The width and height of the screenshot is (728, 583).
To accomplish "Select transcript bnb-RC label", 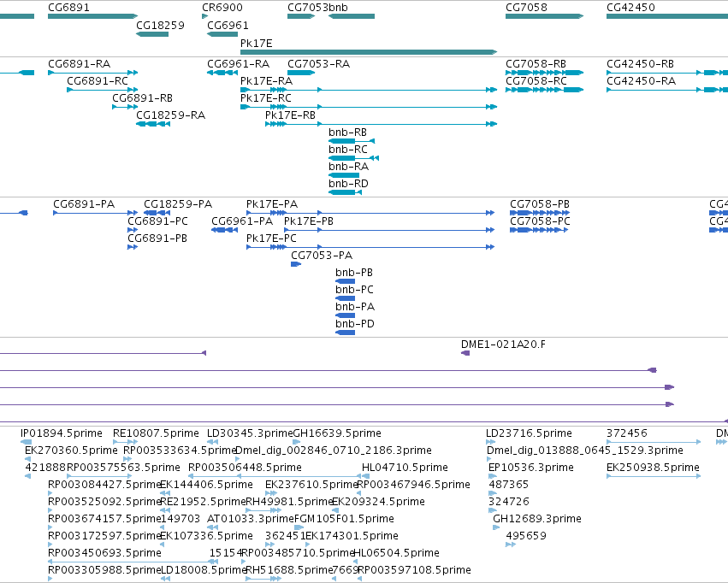I will click(x=348, y=150).
